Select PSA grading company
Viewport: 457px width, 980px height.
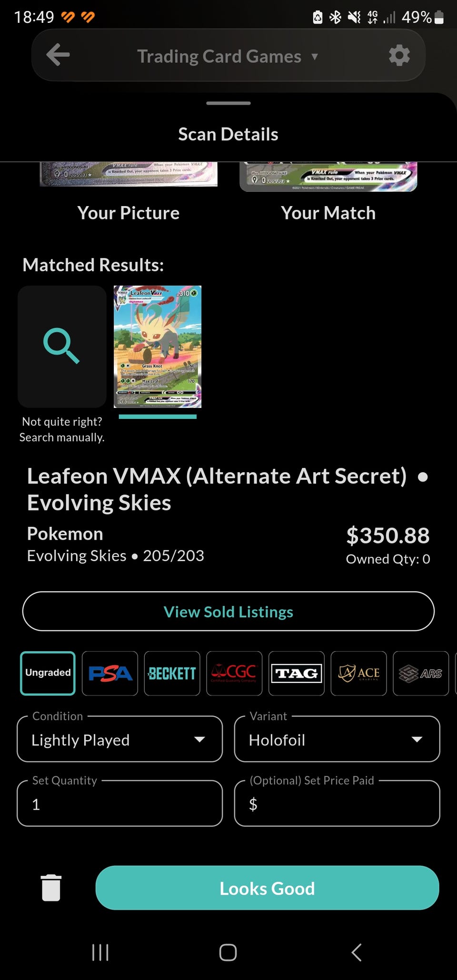click(x=110, y=673)
